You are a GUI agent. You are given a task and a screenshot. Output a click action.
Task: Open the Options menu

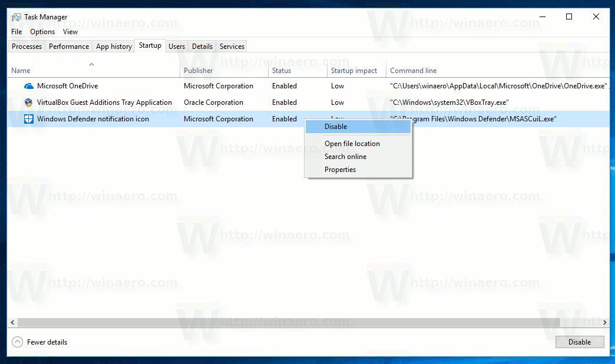click(x=42, y=31)
